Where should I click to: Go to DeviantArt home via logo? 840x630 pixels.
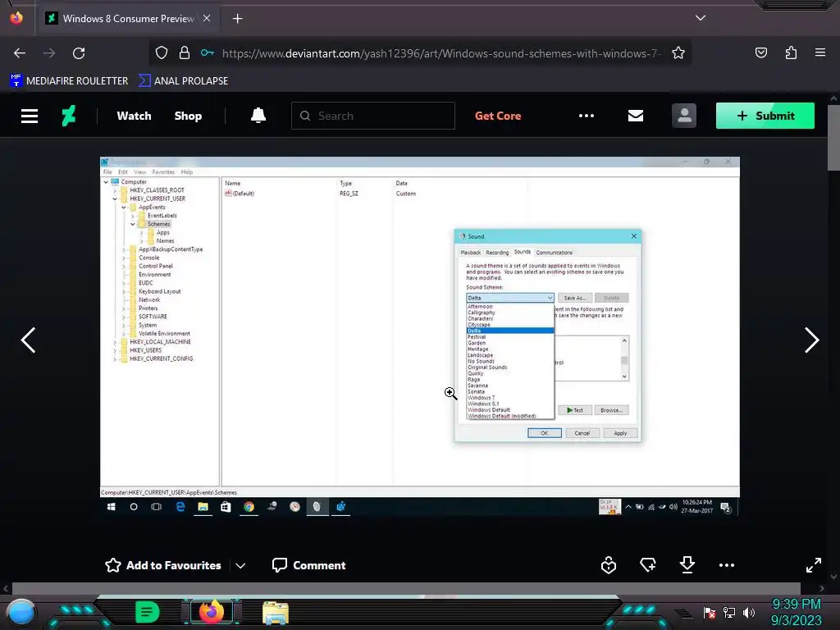point(69,115)
